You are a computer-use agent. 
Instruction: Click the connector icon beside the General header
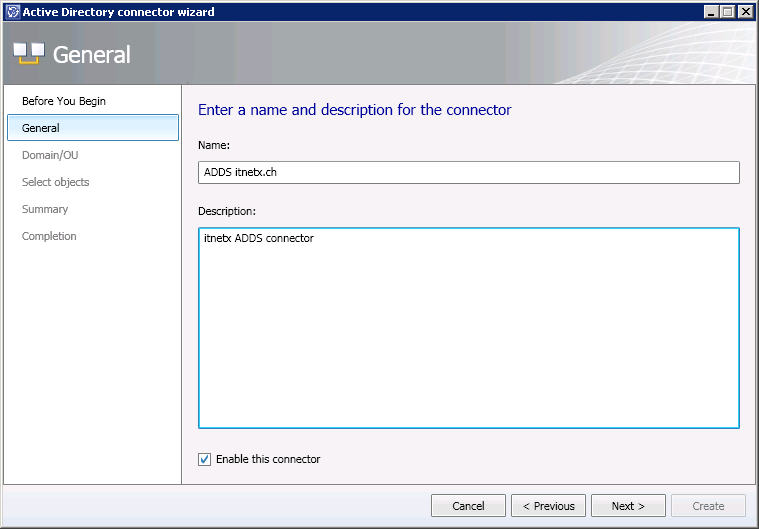28,54
